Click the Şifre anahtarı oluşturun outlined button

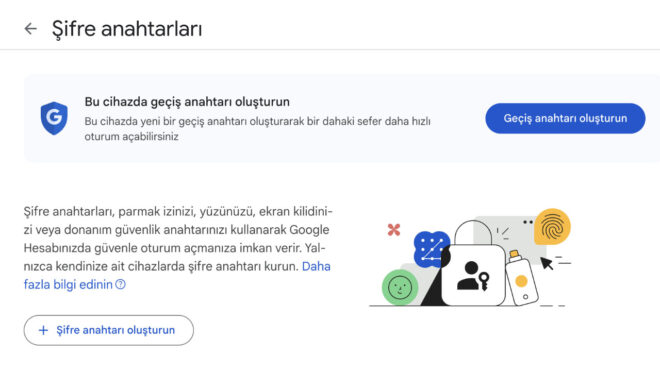(x=109, y=330)
